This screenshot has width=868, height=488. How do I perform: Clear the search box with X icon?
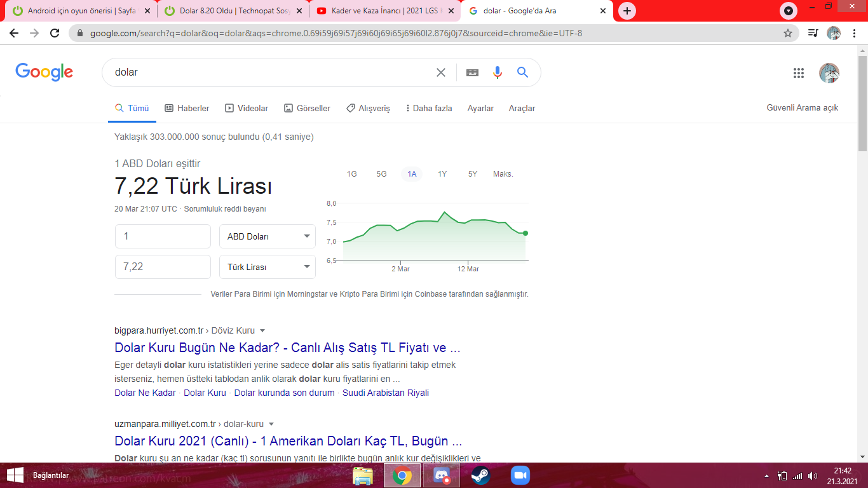pos(441,72)
